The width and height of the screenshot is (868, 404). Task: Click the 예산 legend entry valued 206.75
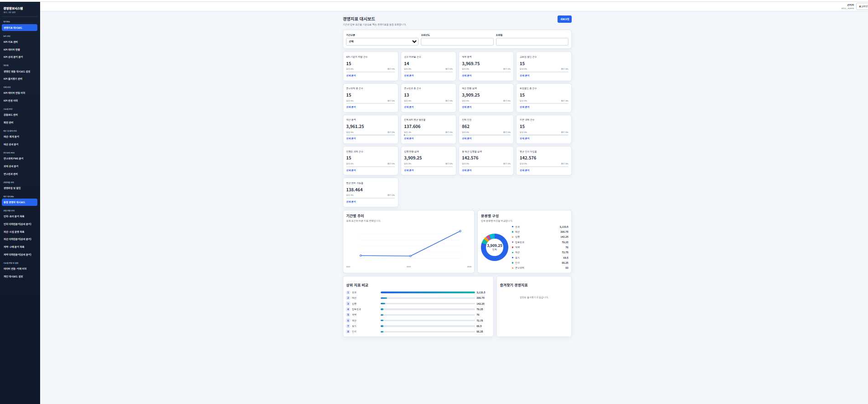[540, 232]
